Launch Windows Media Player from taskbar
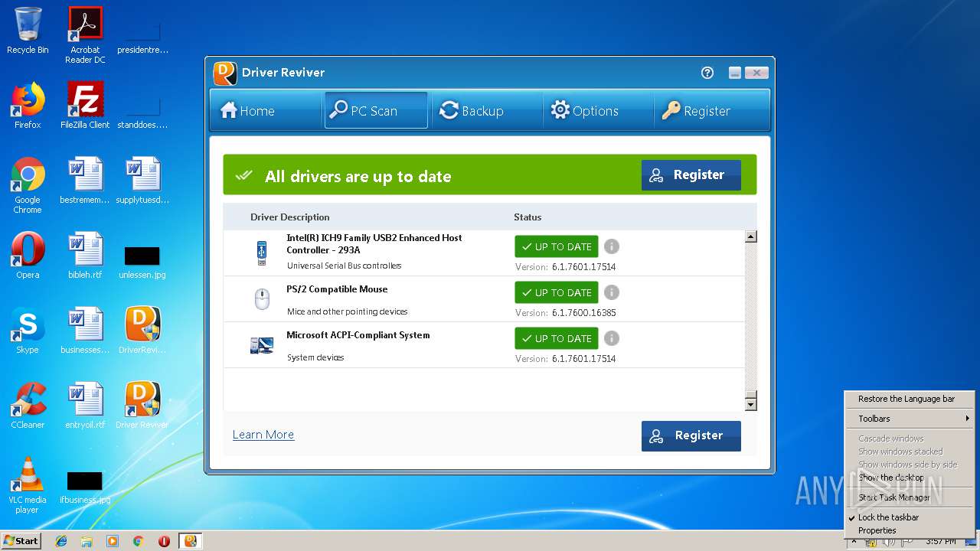This screenshot has width=980, height=551. coord(113,541)
